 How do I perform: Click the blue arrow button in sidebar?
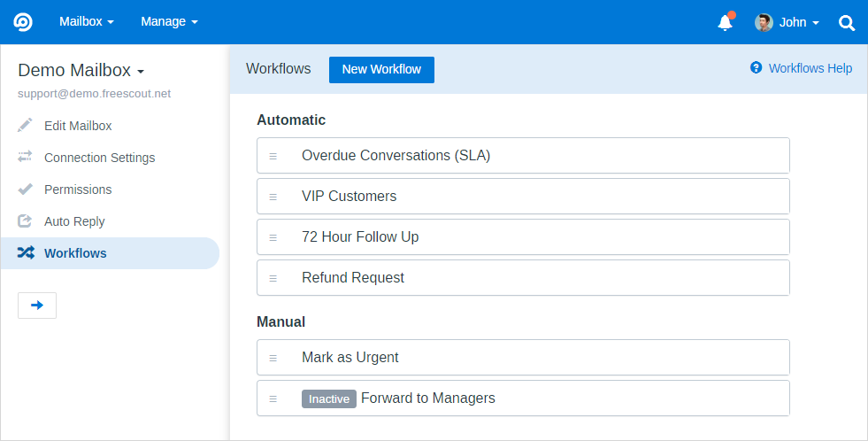click(x=37, y=305)
